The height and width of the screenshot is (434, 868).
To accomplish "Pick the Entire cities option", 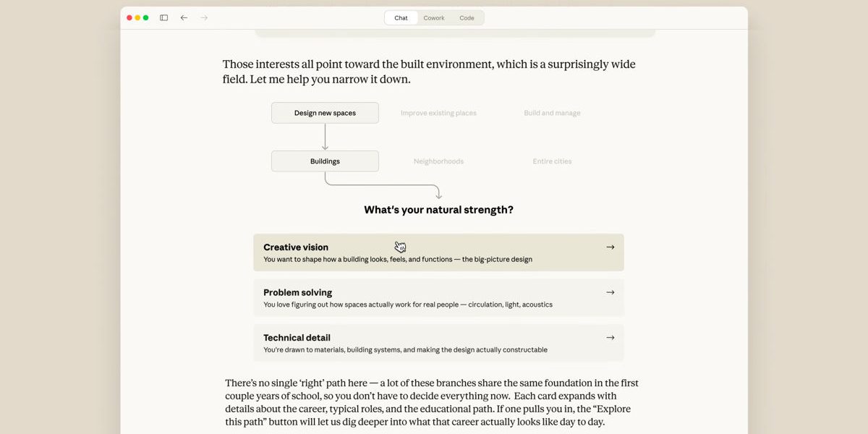I will pyautogui.click(x=552, y=161).
